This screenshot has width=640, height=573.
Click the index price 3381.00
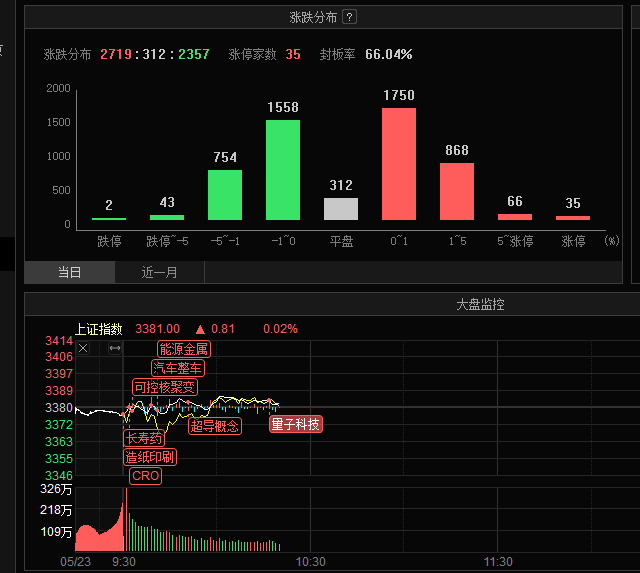tap(157, 329)
